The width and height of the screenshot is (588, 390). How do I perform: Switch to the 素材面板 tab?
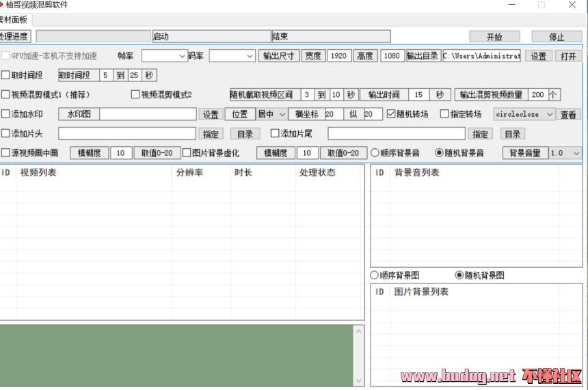[14, 20]
